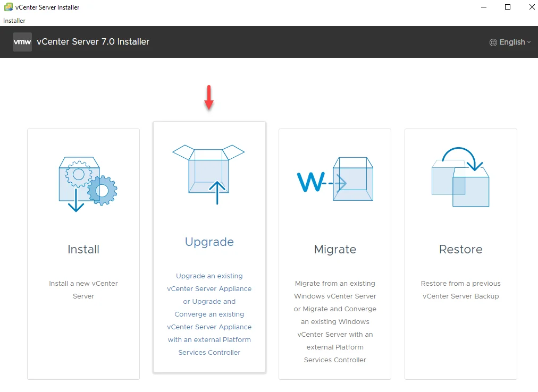Maximize the installer window
Screen dimensions: 538x392
click(508, 7)
